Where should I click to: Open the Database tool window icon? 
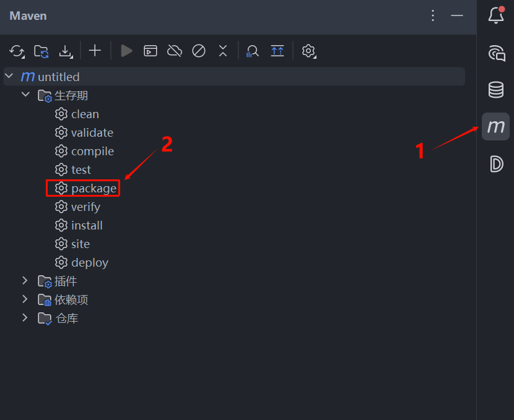pyautogui.click(x=495, y=90)
